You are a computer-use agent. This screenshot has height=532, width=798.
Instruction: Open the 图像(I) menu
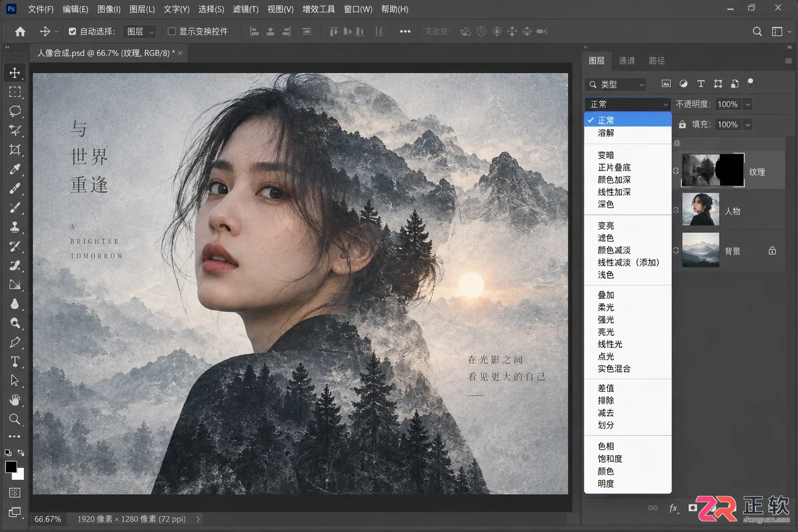109,9
